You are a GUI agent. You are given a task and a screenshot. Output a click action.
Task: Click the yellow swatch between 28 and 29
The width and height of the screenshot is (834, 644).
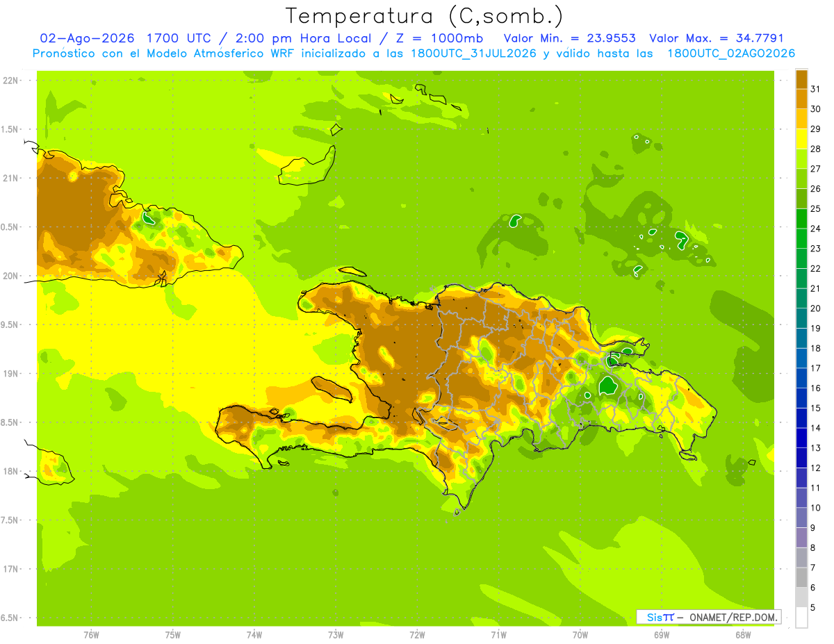pyautogui.click(x=801, y=139)
